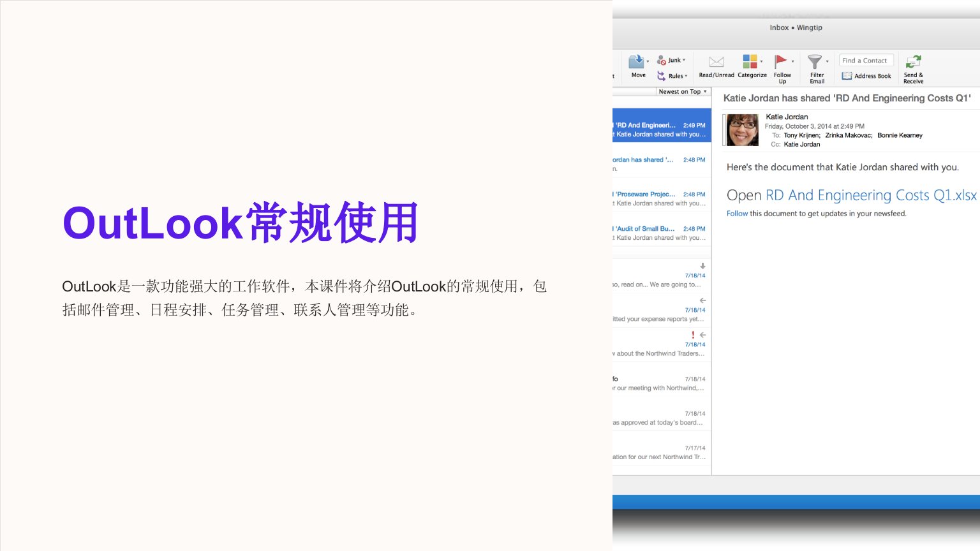Click the sender name Katie Jordan
This screenshot has height=551, width=980.
787,117
